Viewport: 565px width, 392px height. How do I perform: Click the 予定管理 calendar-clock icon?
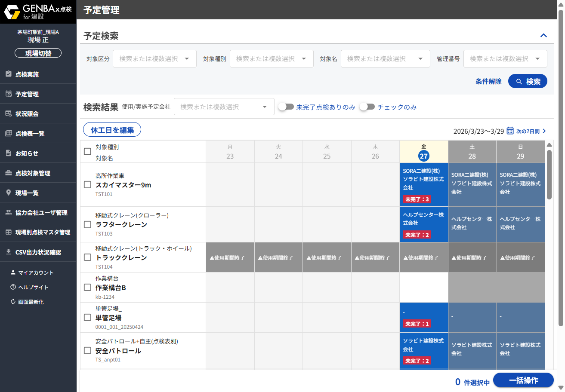tap(9, 94)
